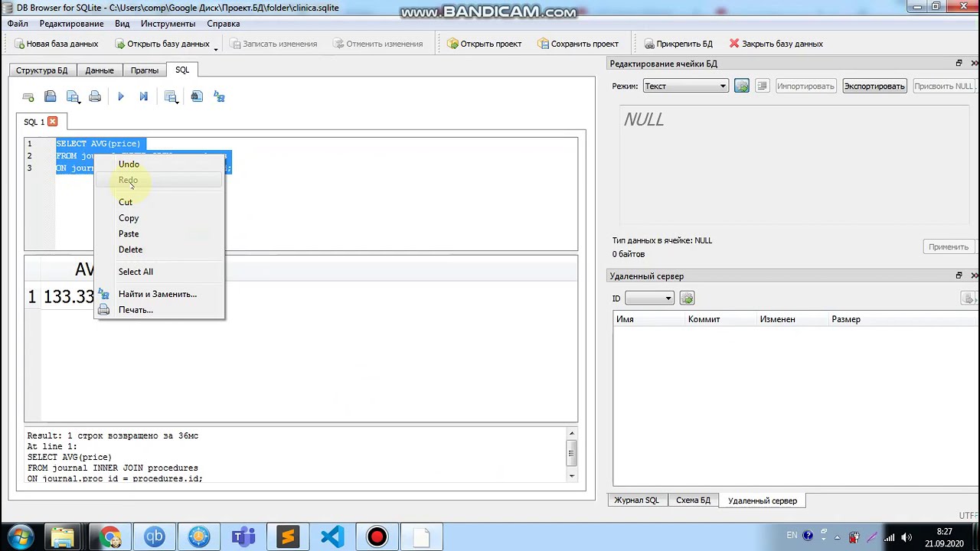Float the Редактирование ячейки БД panel

coord(959,64)
